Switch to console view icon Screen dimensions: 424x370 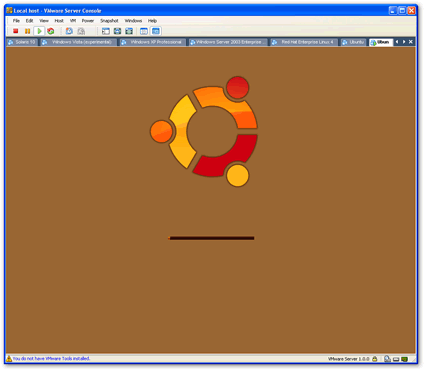(156, 31)
